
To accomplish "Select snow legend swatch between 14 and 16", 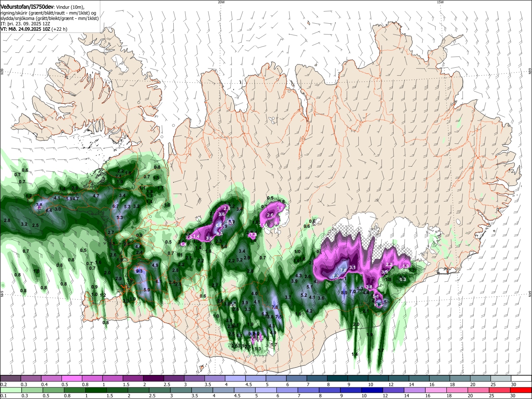I will [x=419, y=379].
